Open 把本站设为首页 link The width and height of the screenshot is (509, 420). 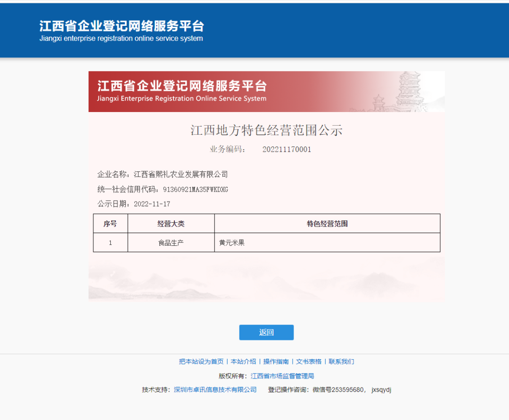[x=201, y=362]
